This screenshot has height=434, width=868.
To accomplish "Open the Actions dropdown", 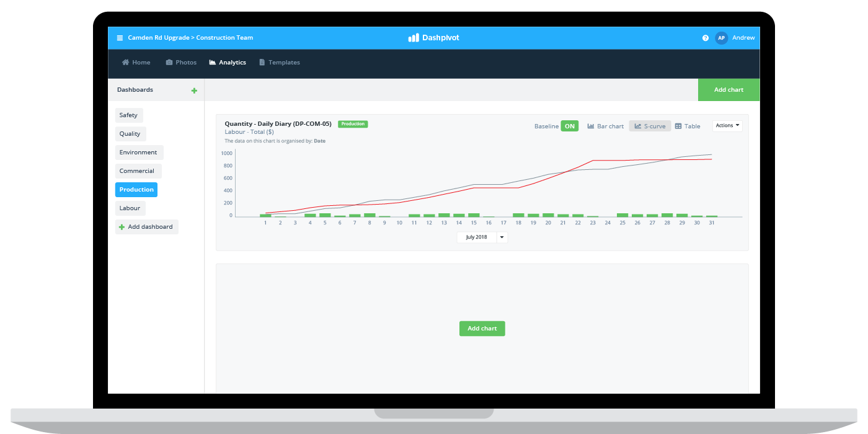I will pos(727,126).
